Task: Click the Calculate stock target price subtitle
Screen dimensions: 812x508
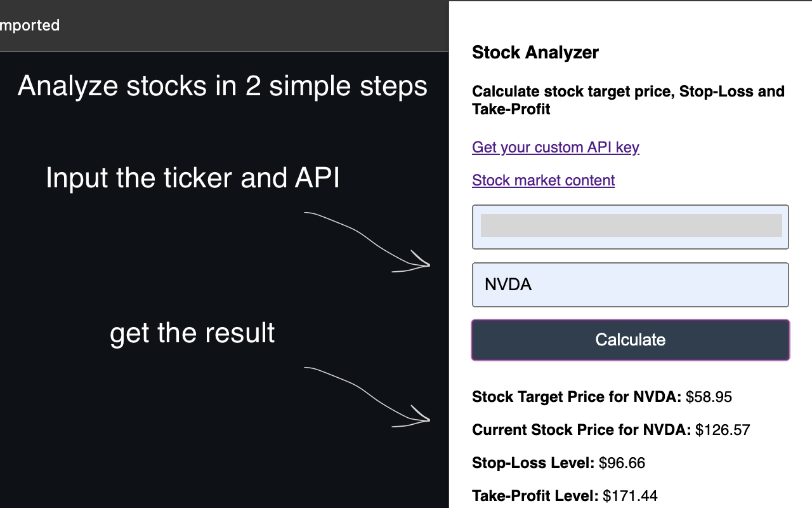Action: point(628,100)
